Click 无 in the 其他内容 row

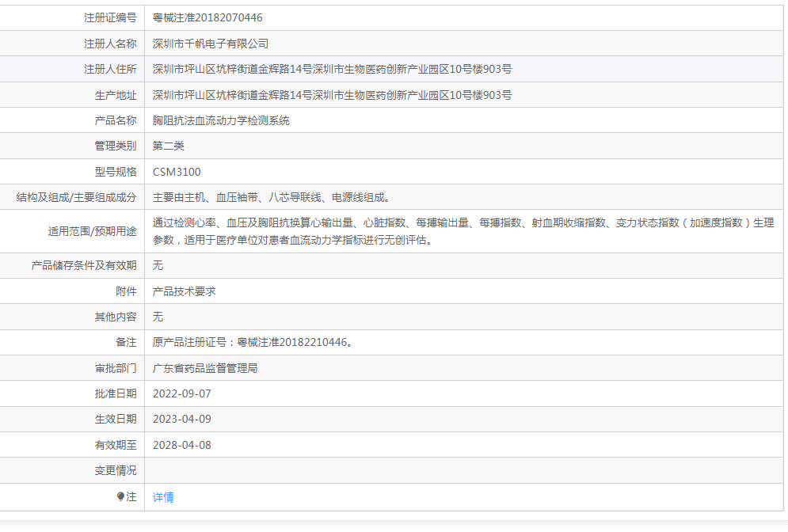[x=158, y=317]
